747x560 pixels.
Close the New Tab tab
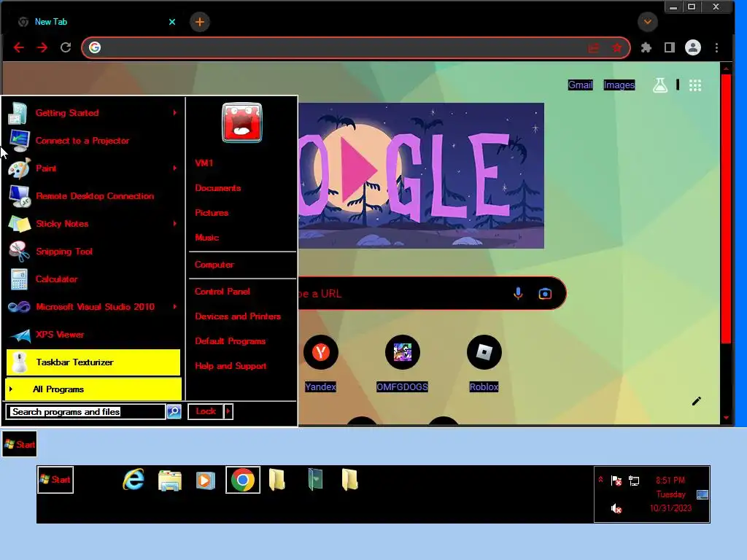pyautogui.click(x=172, y=22)
